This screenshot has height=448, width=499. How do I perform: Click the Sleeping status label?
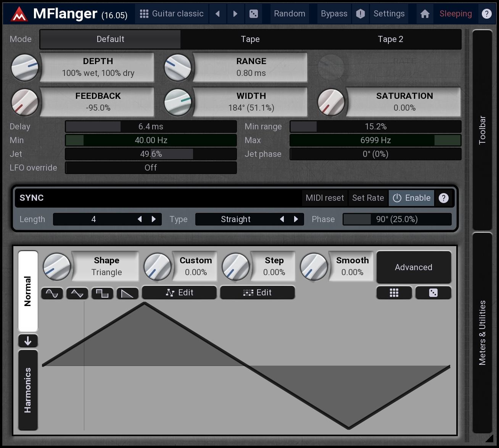point(456,14)
